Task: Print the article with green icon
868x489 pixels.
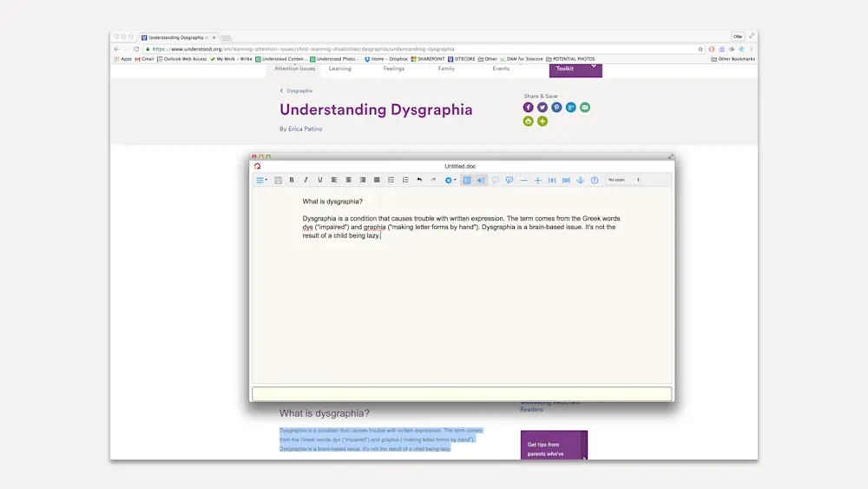Action: pyautogui.click(x=528, y=122)
